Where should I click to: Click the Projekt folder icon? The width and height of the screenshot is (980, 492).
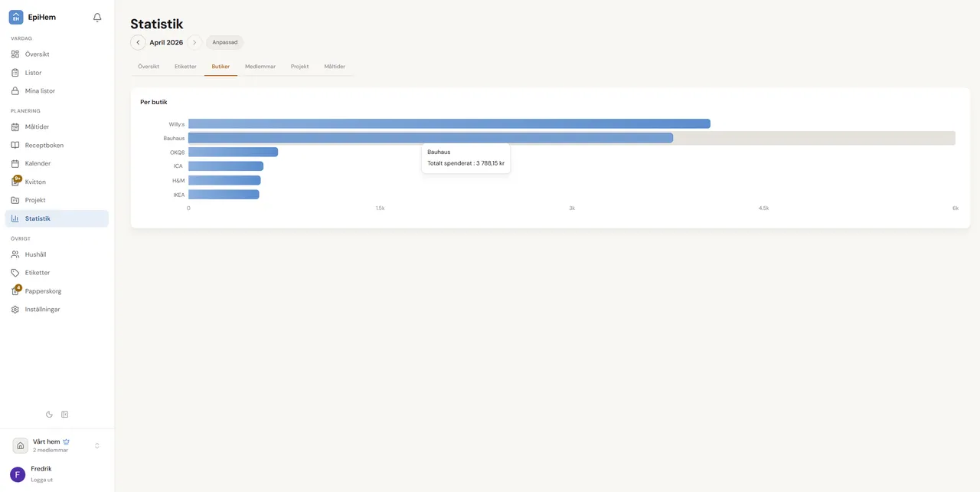point(15,200)
